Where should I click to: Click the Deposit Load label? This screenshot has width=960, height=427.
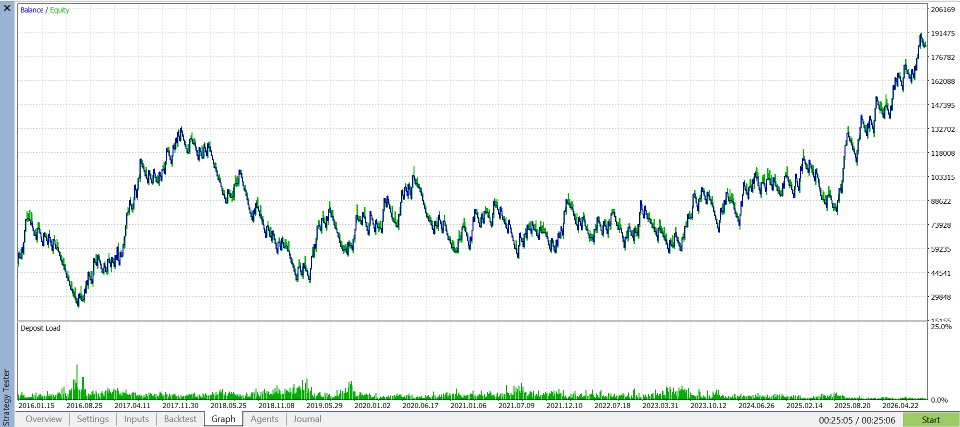(x=40, y=328)
